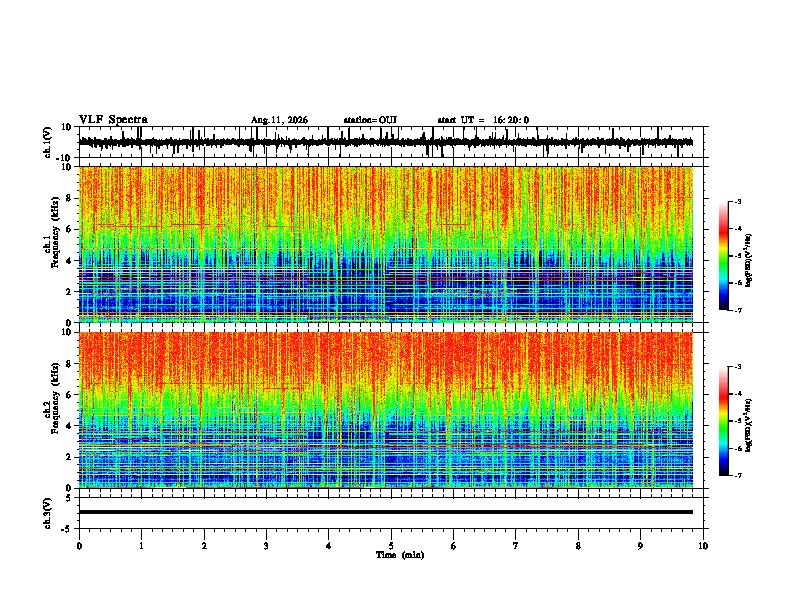Click the flat ch.3 voltage trace

(386, 512)
